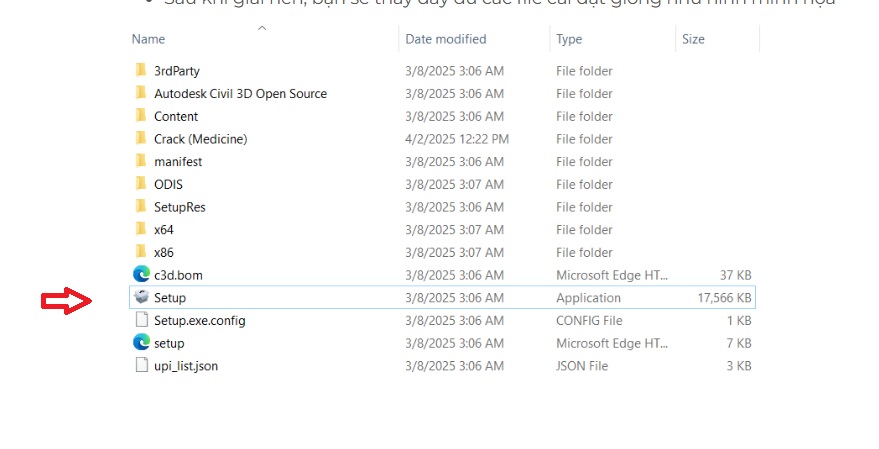Viewport: 879px width, 449px height.
Task: Click the x64 folder icon
Action: click(x=141, y=229)
